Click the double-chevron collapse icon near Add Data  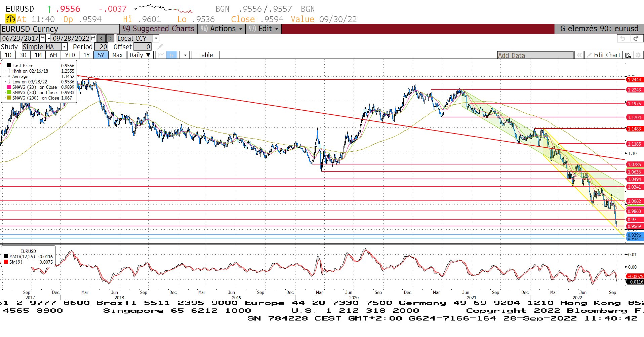[579, 55]
